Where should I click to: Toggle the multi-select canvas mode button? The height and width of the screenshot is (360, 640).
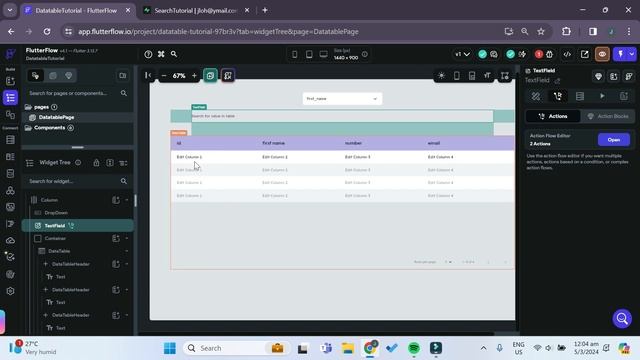tap(210, 76)
